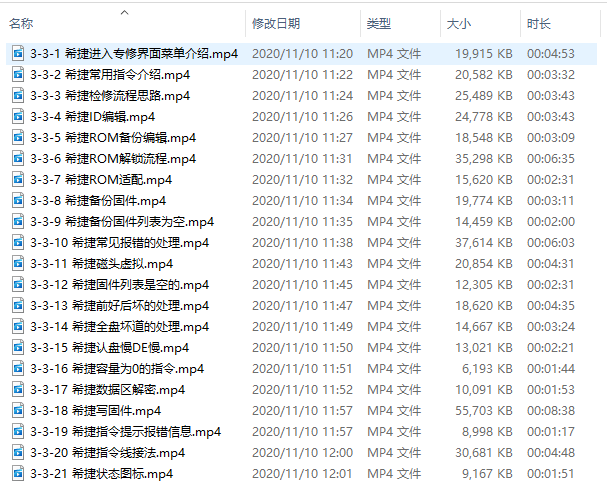
Task: Select file name 3-3-11 希捷磁头虚拟.mp4
Action: coord(101,264)
